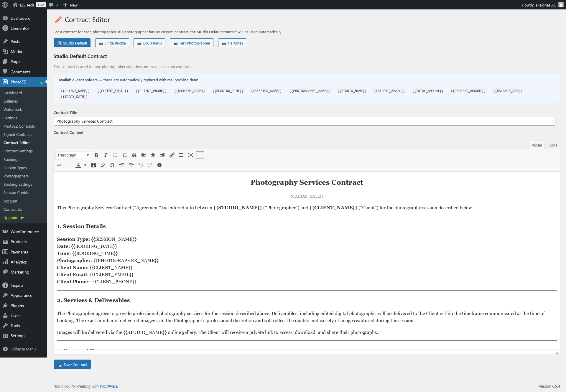Expand the text color picker arrow

85,165
